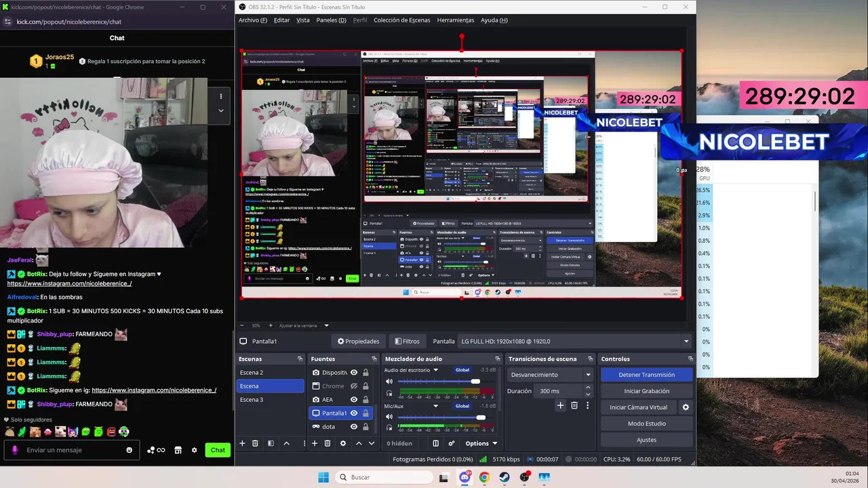Open the Editar menu
This screenshot has width=868, height=488.
click(x=281, y=20)
